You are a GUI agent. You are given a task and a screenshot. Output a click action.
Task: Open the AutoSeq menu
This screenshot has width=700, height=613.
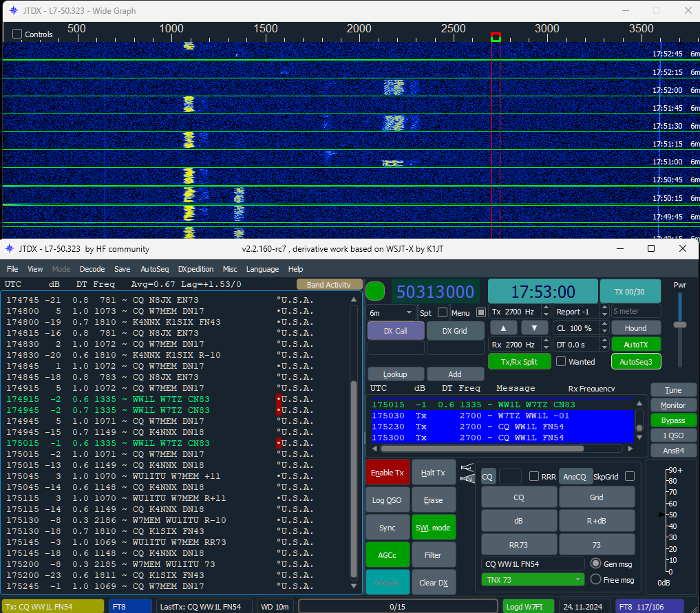154,269
